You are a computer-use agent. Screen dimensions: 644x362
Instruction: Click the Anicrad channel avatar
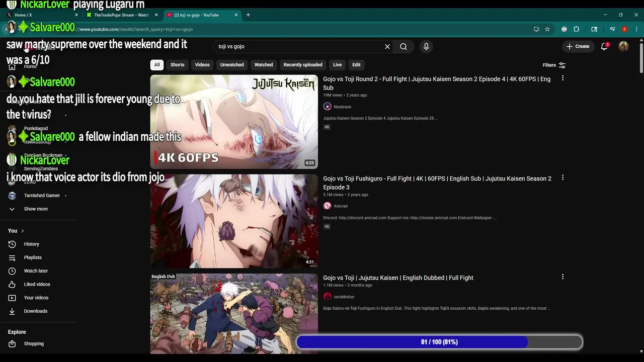click(x=328, y=206)
